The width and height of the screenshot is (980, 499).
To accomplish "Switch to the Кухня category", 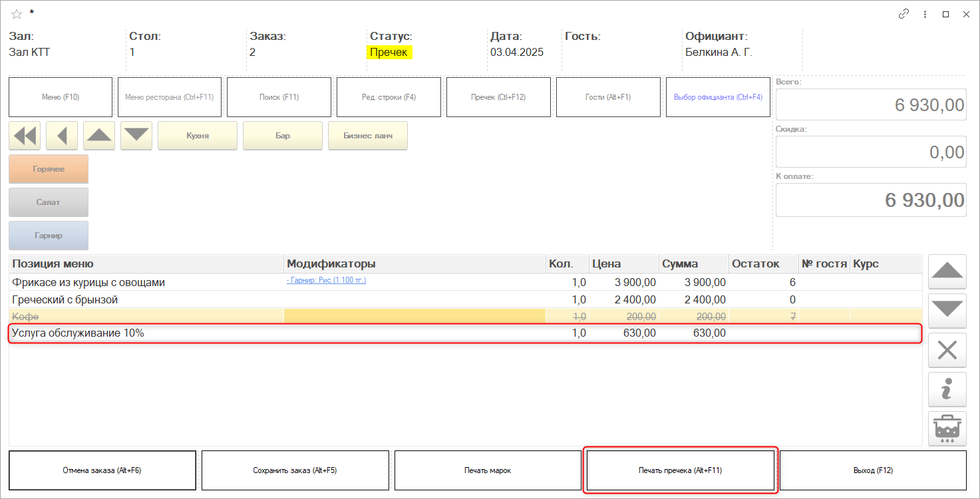I will click(198, 136).
